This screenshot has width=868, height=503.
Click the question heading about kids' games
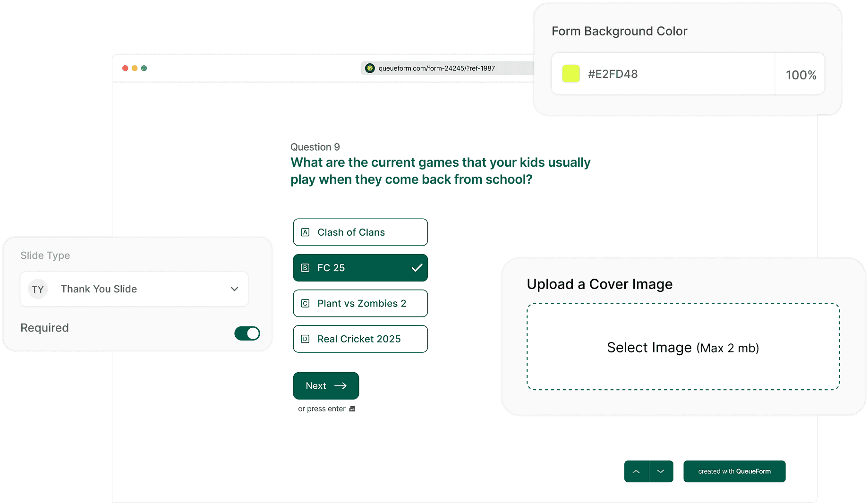(x=440, y=171)
